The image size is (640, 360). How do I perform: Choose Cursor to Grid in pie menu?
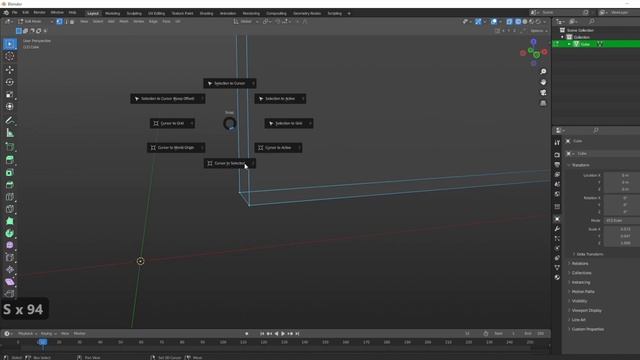(x=172, y=123)
